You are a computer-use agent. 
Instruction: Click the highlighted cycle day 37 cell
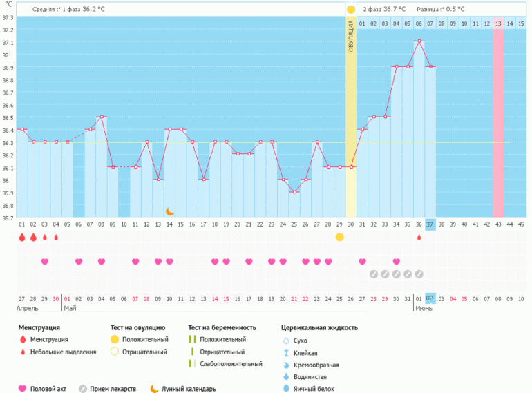click(430, 224)
